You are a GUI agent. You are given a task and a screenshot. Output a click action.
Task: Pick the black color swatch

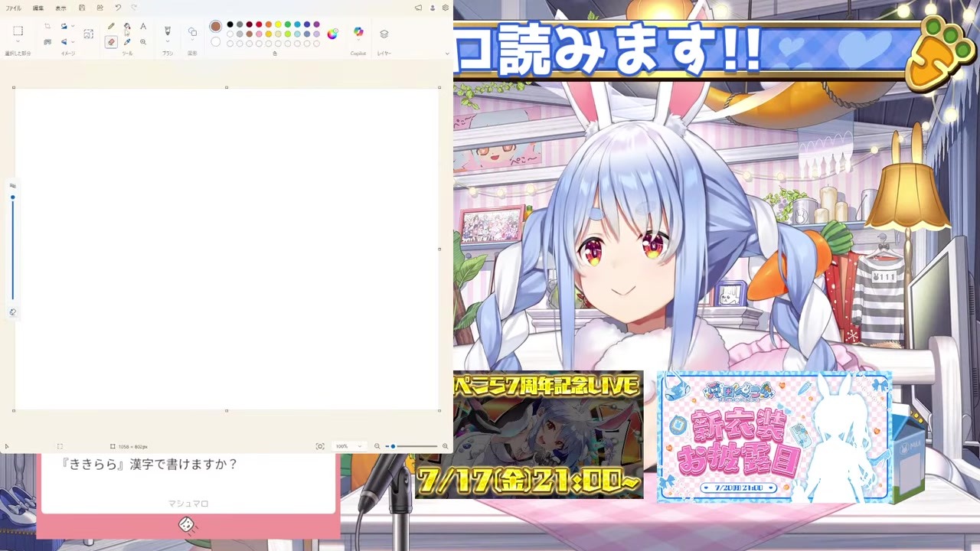click(230, 24)
